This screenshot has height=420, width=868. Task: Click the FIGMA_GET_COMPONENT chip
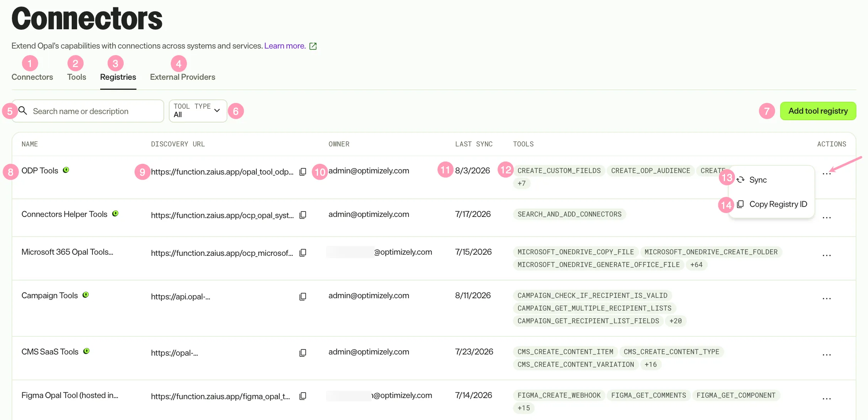coord(736,395)
